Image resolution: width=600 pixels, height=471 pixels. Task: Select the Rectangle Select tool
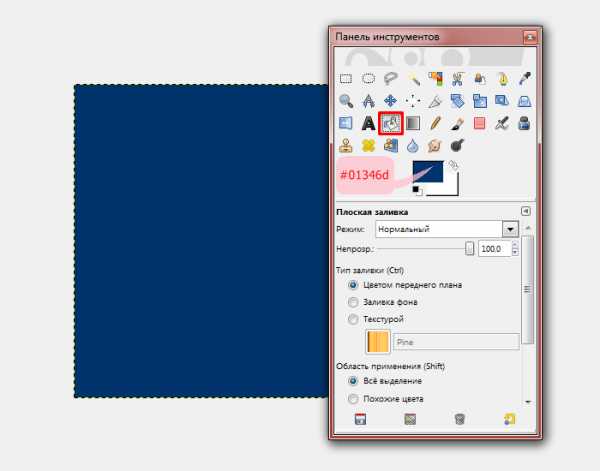346,79
